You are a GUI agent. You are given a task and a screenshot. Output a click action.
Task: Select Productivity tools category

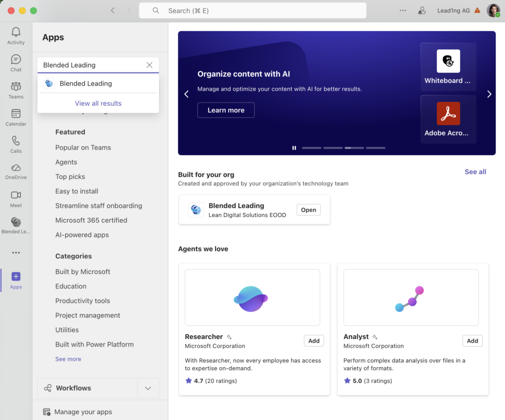[x=82, y=301]
